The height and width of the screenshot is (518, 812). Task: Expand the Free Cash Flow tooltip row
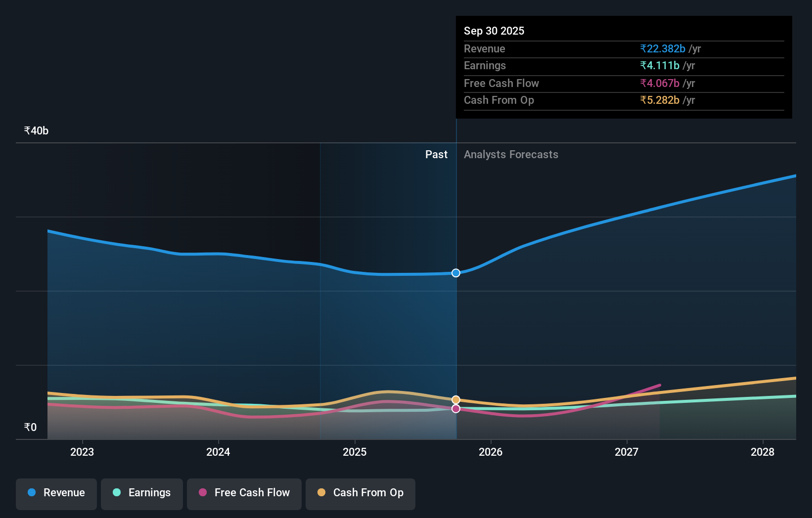(624, 83)
